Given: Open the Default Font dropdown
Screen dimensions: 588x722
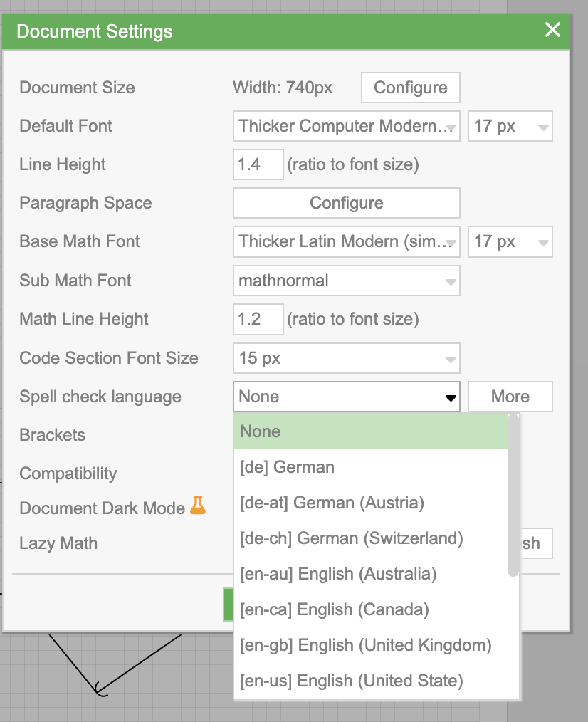Looking at the screenshot, I should (x=346, y=126).
